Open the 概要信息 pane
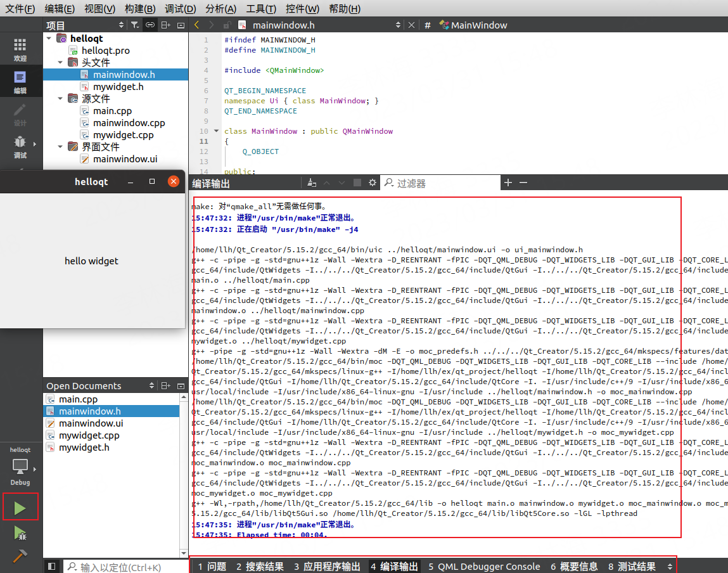This screenshot has height=573, width=728. 574,567
